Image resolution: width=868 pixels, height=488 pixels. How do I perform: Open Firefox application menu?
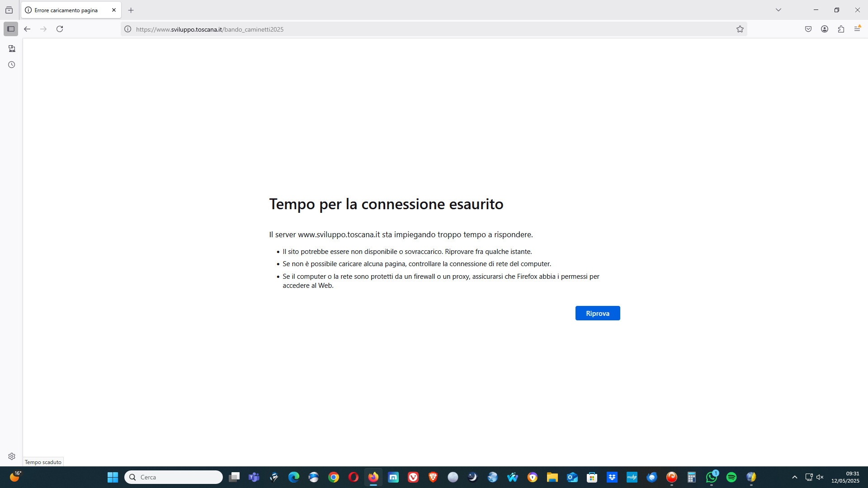click(x=857, y=29)
